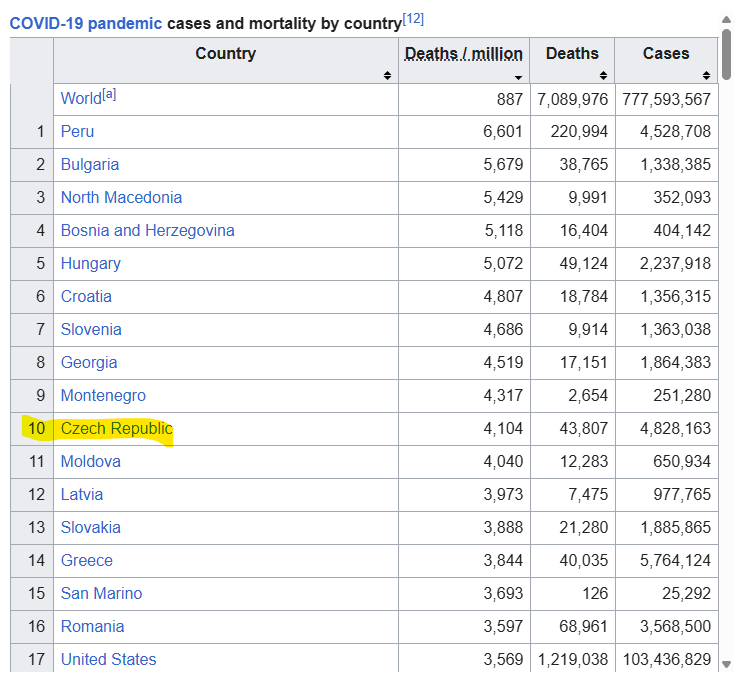
Task: Click the vertical scrollbar thumb
Action: [x=726, y=54]
